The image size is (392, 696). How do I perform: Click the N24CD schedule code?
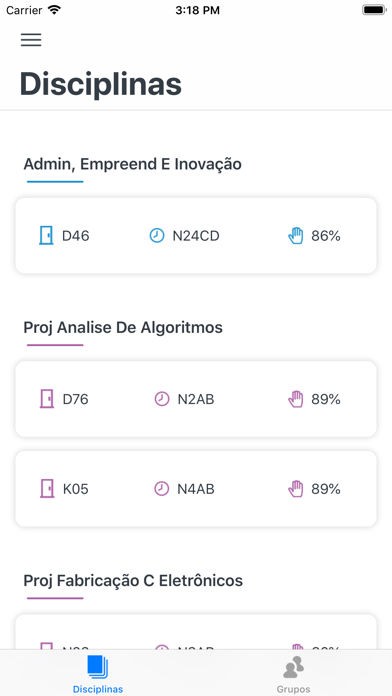pyautogui.click(x=196, y=236)
